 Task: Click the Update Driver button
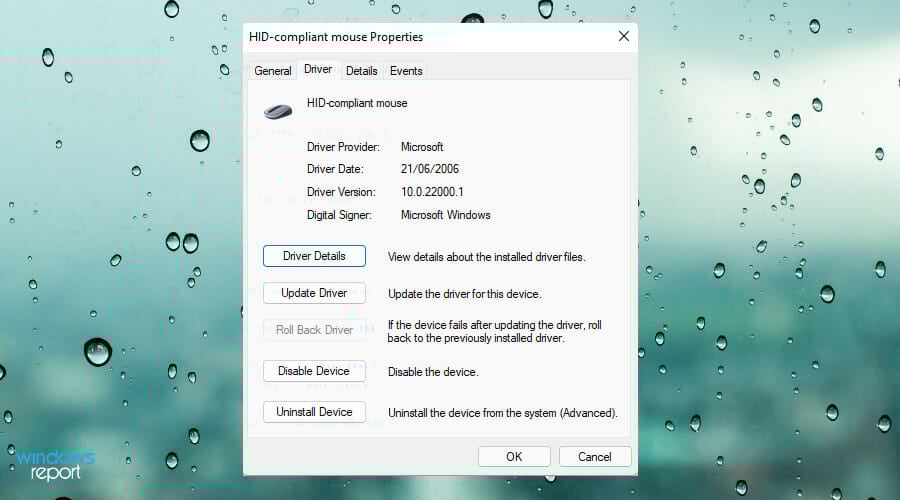[314, 293]
